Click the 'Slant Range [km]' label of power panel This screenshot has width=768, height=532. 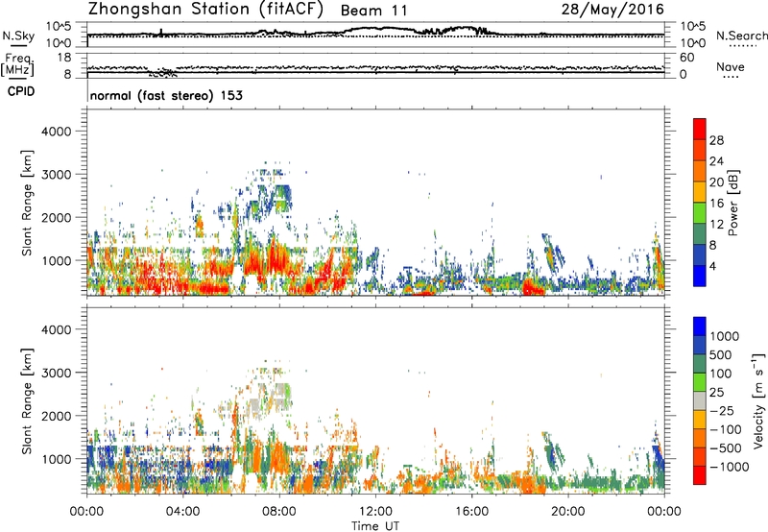(x=27, y=203)
